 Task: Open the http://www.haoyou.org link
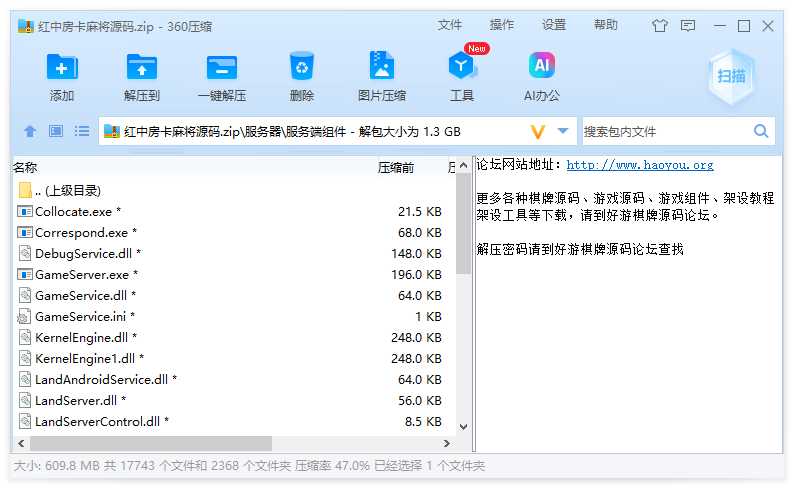640,165
